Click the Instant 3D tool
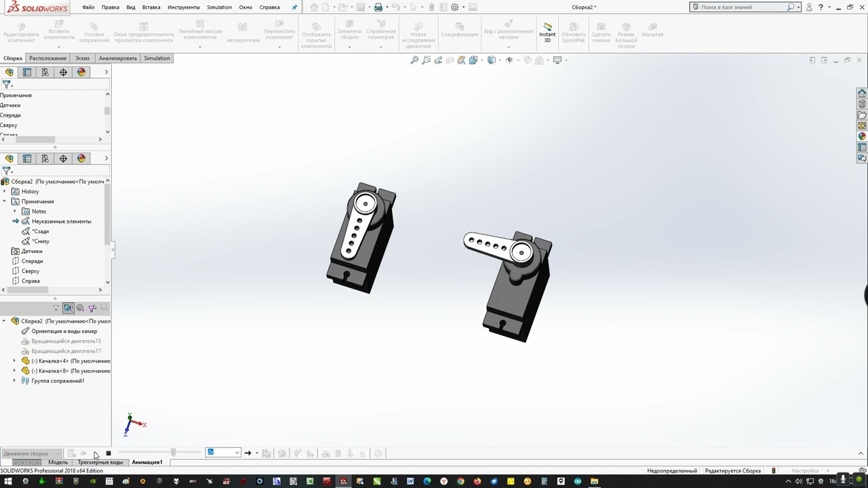This screenshot has height=488, width=868. (547, 33)
